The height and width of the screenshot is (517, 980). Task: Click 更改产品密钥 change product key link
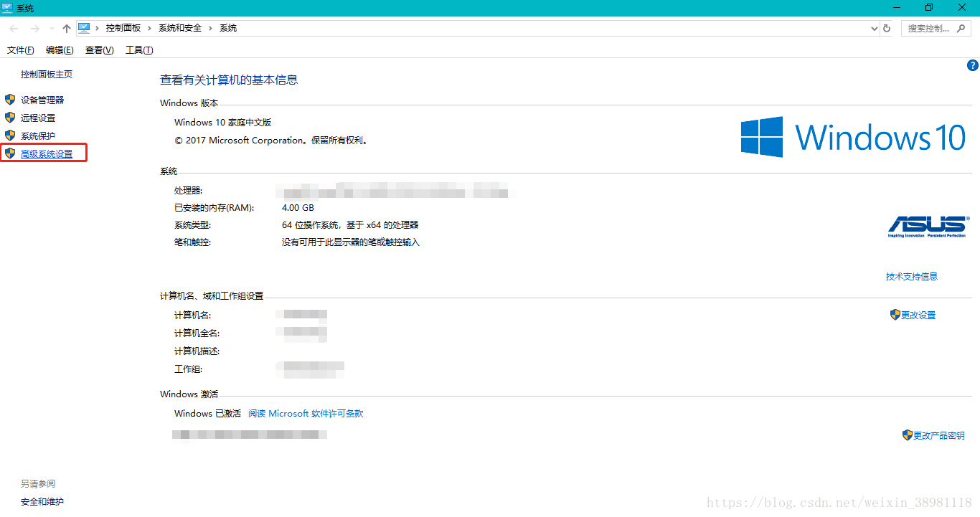coord(938,435)
